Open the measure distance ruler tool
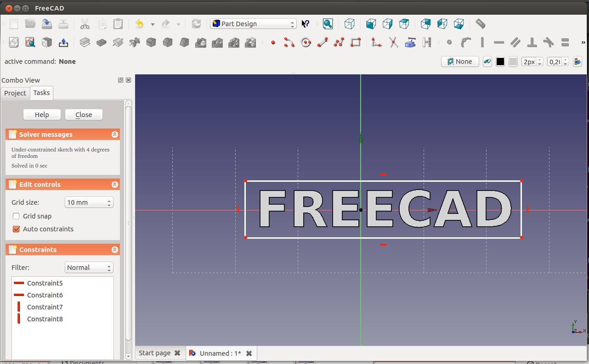The width and height of the screenshot is (589, 364). tap(480, 24)
